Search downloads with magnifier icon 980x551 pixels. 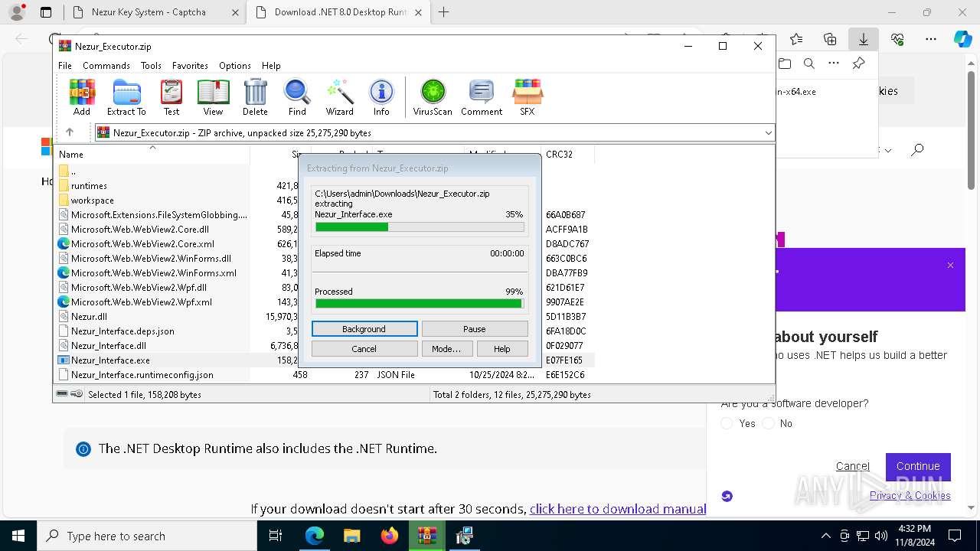tap(808, 64)
